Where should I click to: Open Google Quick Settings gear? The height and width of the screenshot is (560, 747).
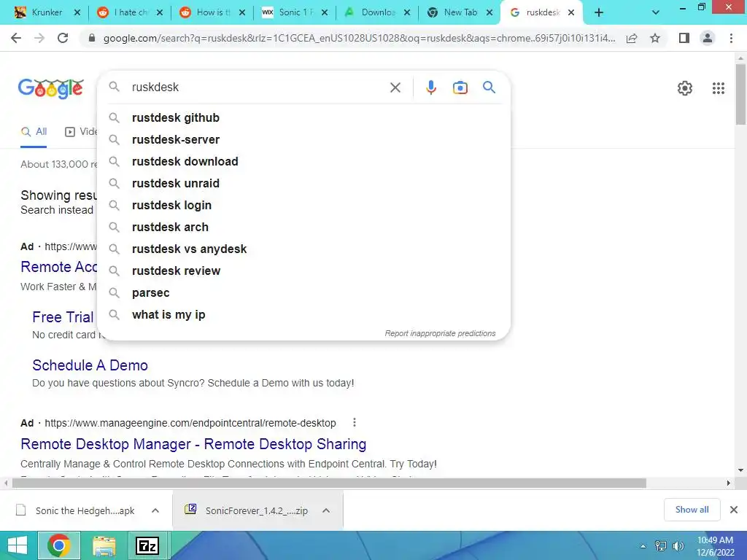pos(684,88)
